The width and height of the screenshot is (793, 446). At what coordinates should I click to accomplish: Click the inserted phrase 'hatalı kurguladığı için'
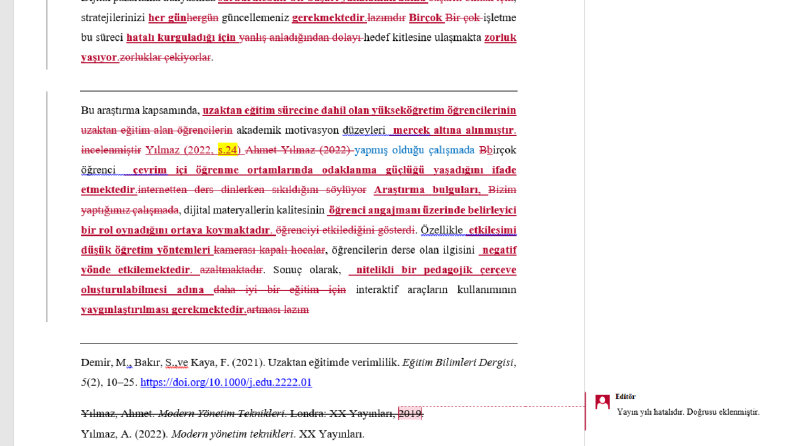click(x=182, y=37)
